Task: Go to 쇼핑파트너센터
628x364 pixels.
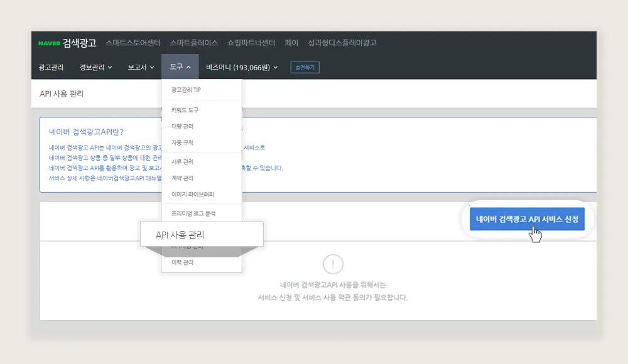Action: tap(251, 43)
